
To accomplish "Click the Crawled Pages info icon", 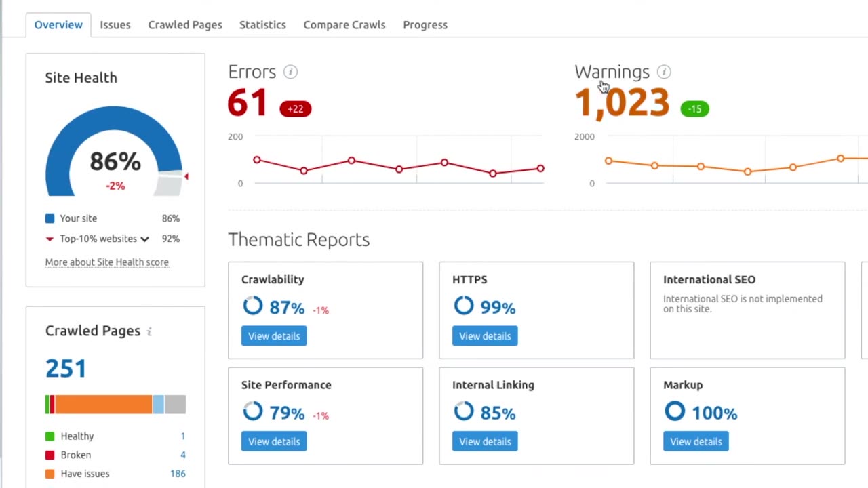I will coord(149,331).
